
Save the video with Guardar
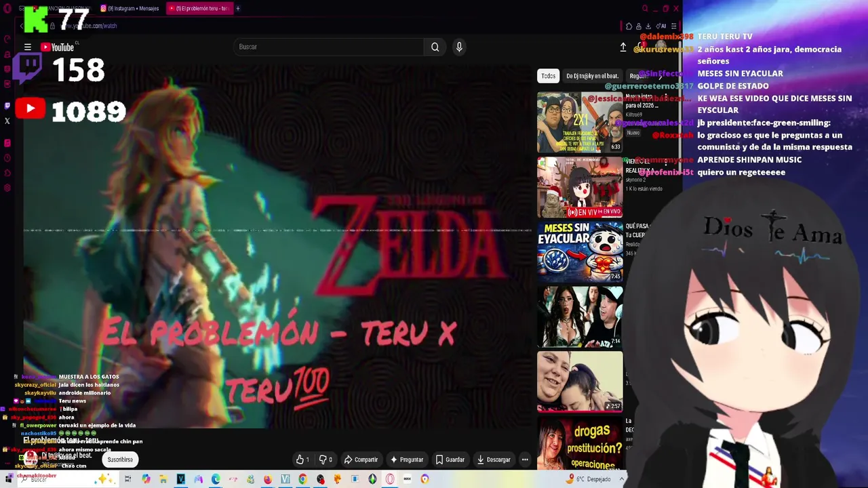pyautogui.click(x=450, y=460)
